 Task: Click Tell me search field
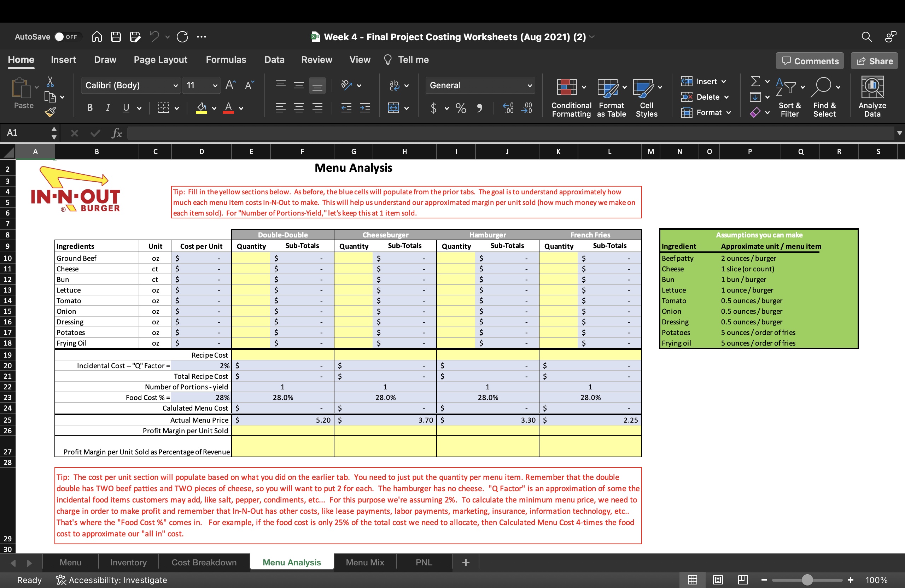407,60
